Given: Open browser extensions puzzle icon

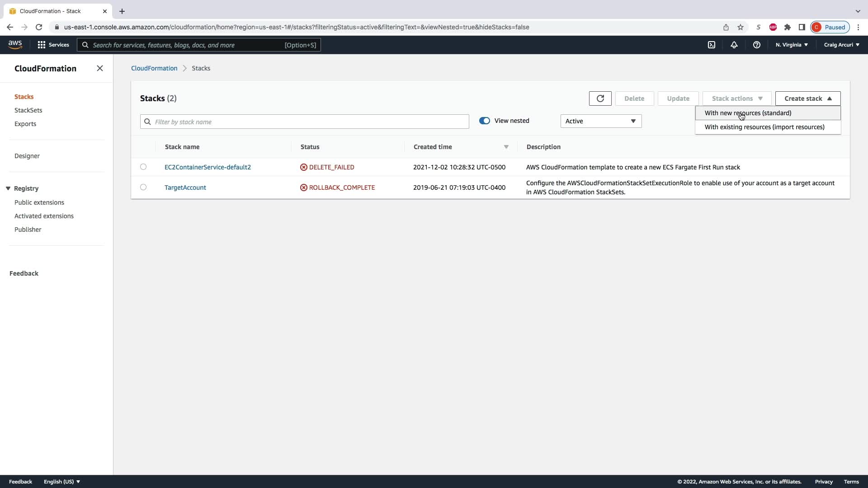Looking at the screenshot, I should (787, 27).
